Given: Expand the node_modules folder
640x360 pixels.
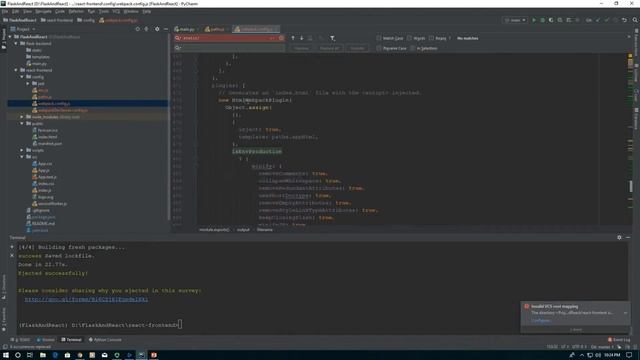Looking at the screenshot, I should tap(22, 117).
